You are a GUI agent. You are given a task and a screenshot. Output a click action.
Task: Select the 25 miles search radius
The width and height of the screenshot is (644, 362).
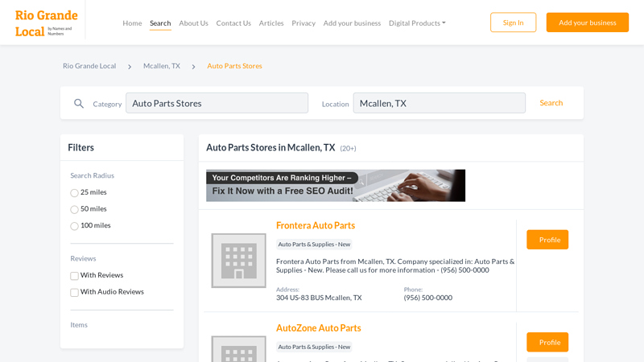(x=74, y=192)
